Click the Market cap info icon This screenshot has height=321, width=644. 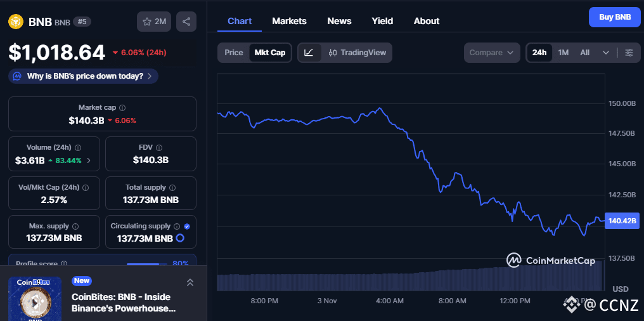tap(122, 108)
